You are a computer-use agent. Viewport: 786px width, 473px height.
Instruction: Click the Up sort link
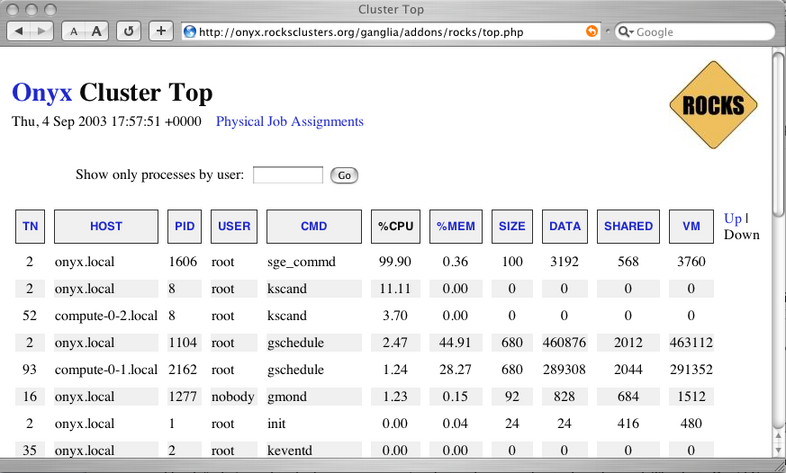pos(732,218)
